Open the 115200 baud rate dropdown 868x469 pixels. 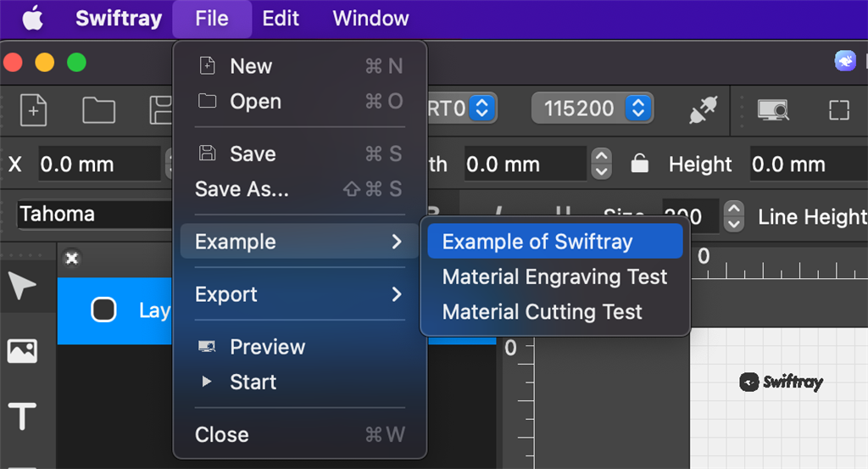[x=638, y=109]
